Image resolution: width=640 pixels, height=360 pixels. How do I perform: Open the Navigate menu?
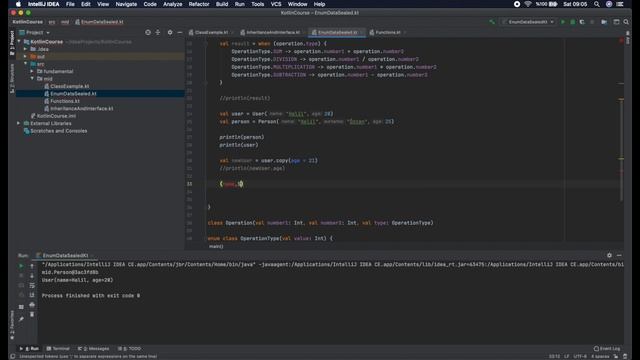[x=126, y=4]
